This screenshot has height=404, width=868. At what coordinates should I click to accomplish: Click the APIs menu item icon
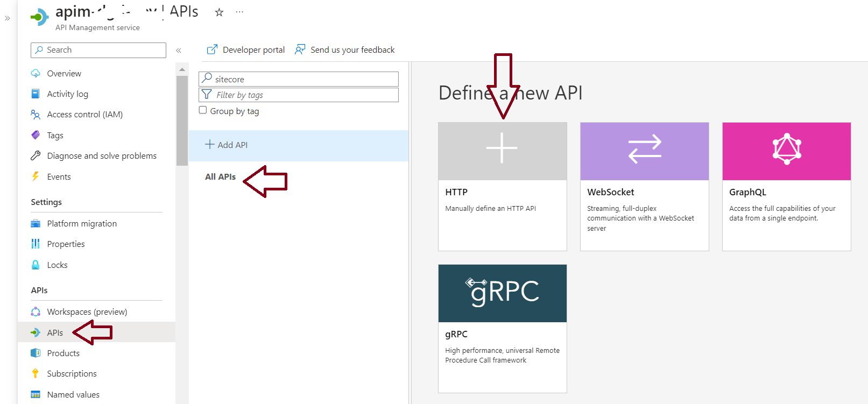pos(36,332)
